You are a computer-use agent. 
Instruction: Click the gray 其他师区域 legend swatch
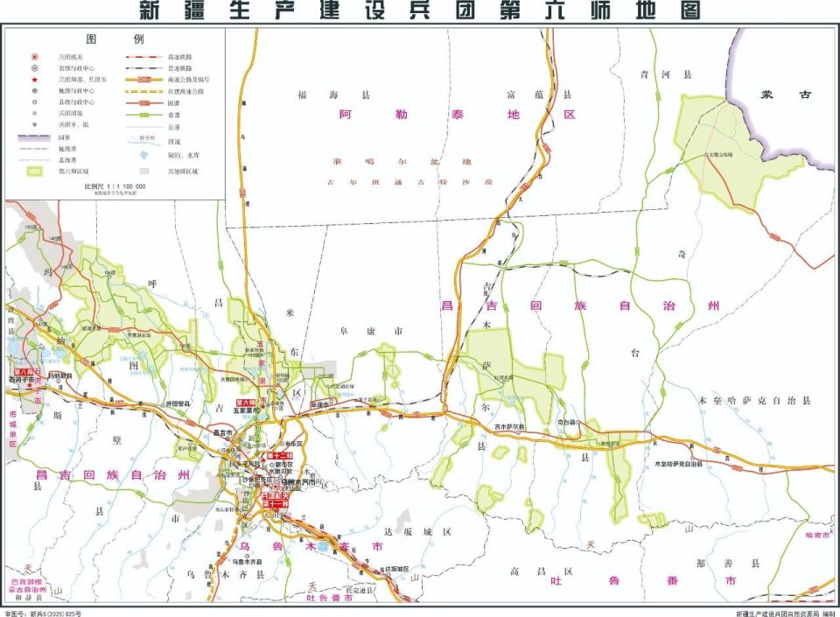coord(143,172)
